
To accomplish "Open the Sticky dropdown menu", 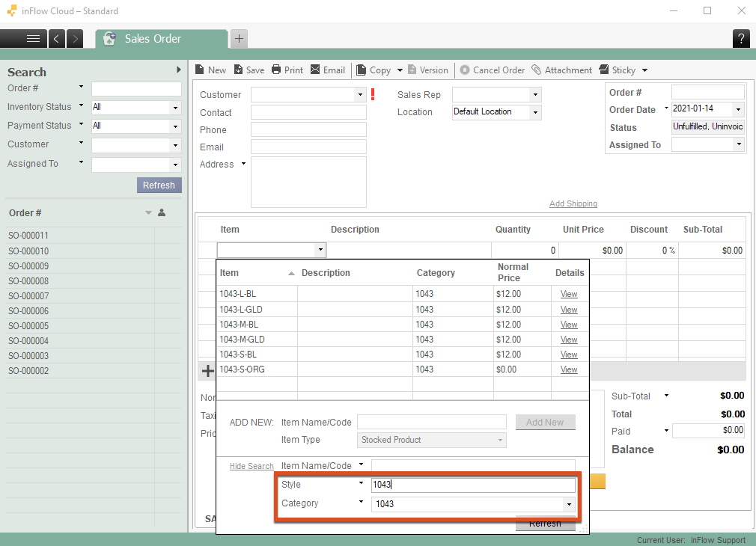I will coord(644,70).
